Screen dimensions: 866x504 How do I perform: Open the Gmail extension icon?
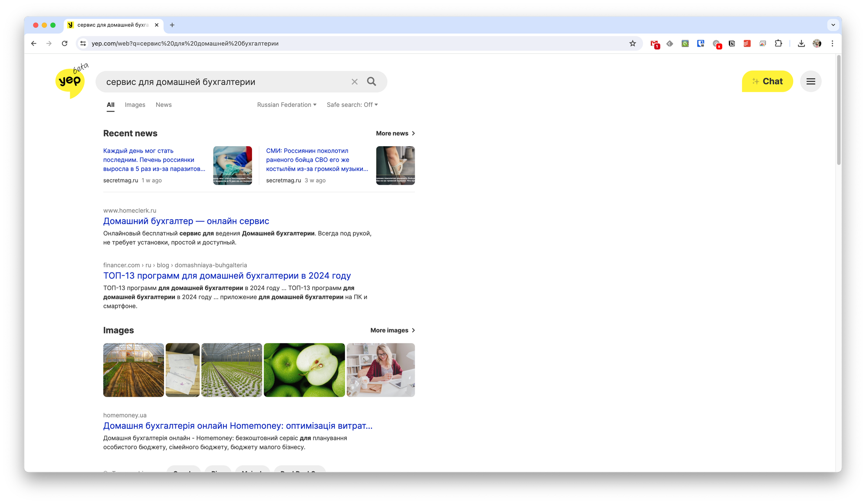pos(654,43)
